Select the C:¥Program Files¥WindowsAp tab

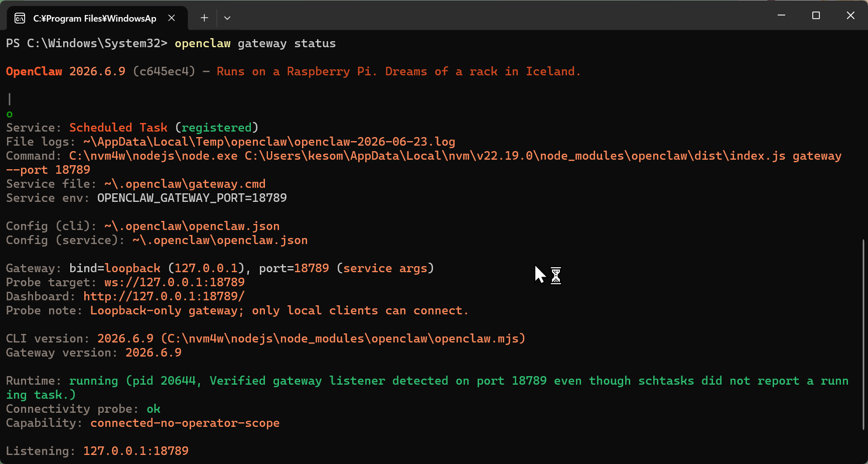(97, 18)
